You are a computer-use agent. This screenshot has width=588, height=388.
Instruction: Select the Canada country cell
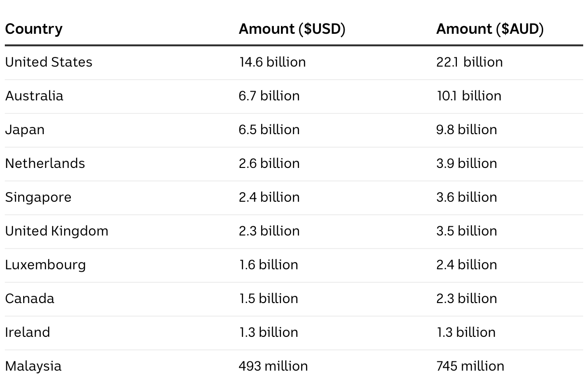(x=29, y=299)
